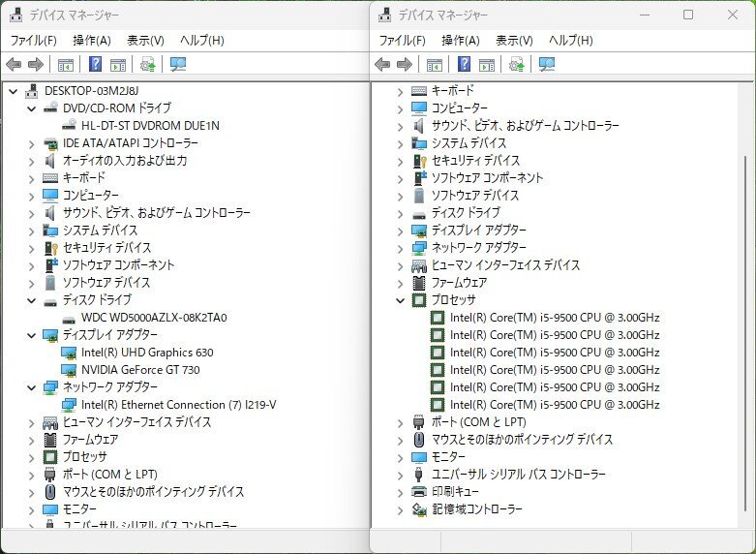756x554 pixels.
Task: Maximize the right Device Manager window
Action: (x=688, y=15)
